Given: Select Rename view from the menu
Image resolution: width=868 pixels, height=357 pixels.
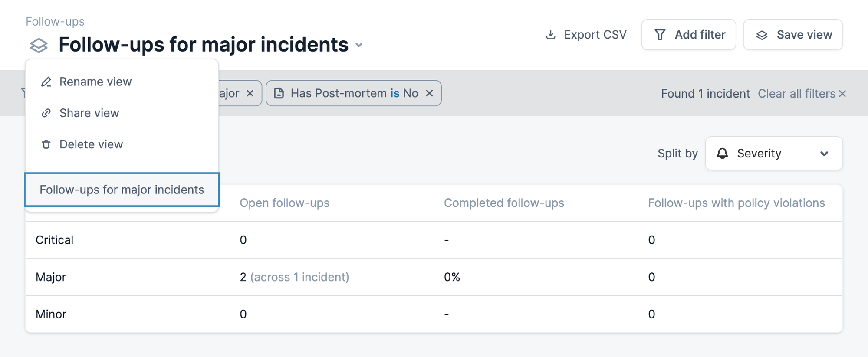Looking at the screenshot, I should 95,82.
